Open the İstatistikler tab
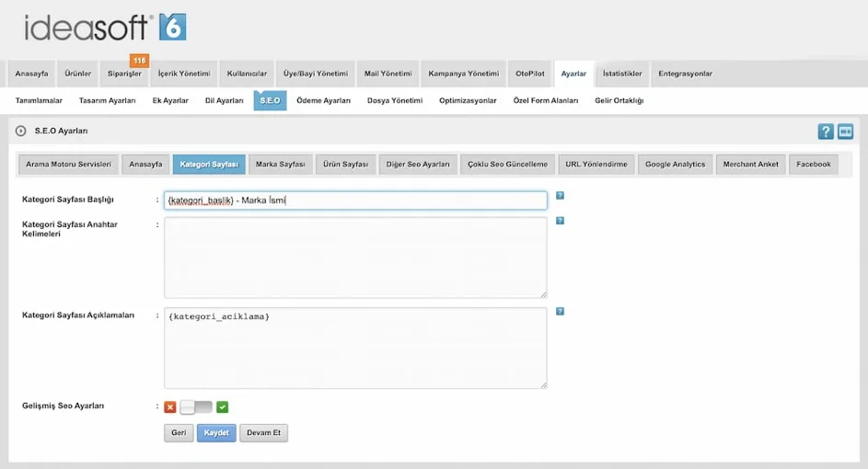The width and height of the screenshot is (868, 469). pos(622,74)
